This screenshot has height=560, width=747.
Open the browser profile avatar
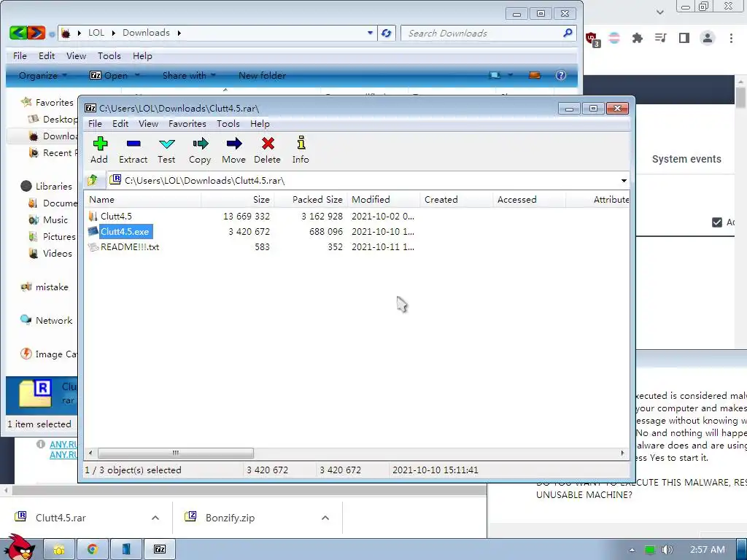pos(708,38)
